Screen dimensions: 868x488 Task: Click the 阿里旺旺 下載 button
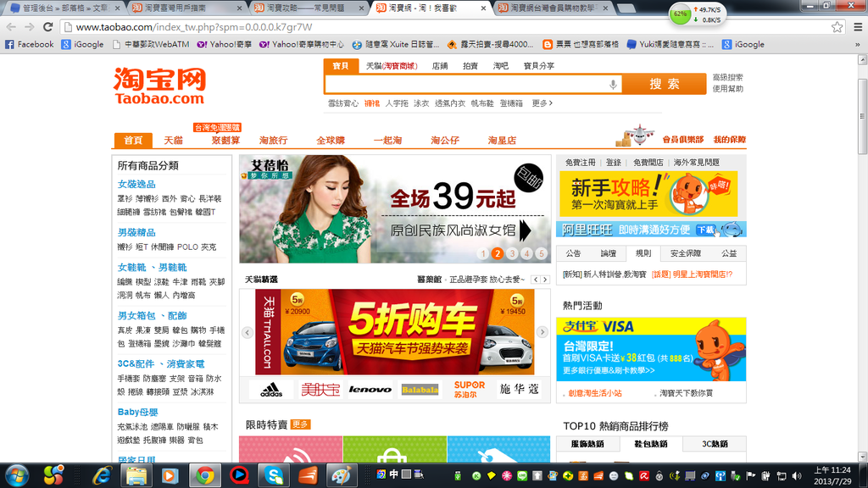coord(705,230)
